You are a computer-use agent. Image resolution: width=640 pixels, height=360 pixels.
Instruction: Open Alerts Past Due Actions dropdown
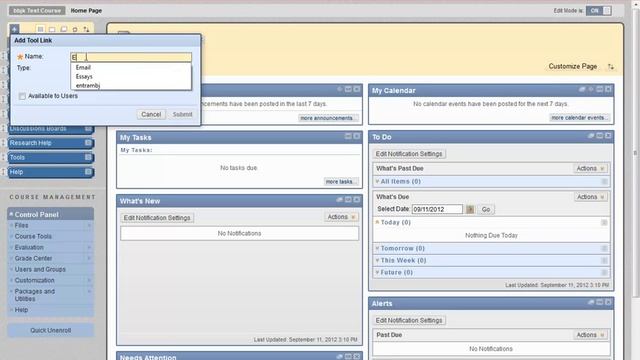pos(590,335)
